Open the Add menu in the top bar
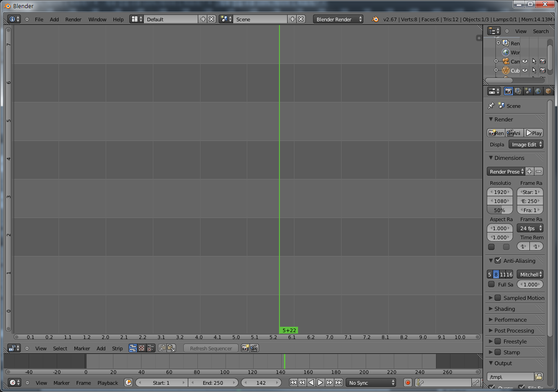558x392 pixels. [54, 19]
